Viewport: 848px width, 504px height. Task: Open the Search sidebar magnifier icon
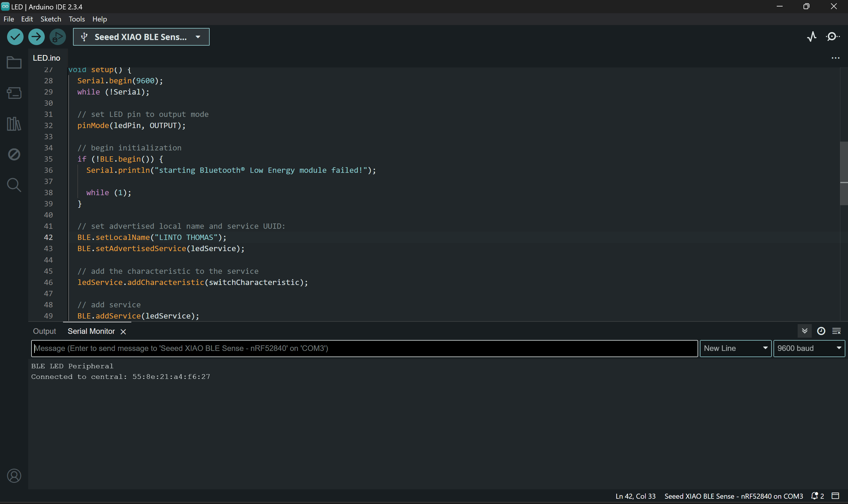pyautogui.click(x=14, y=185)
